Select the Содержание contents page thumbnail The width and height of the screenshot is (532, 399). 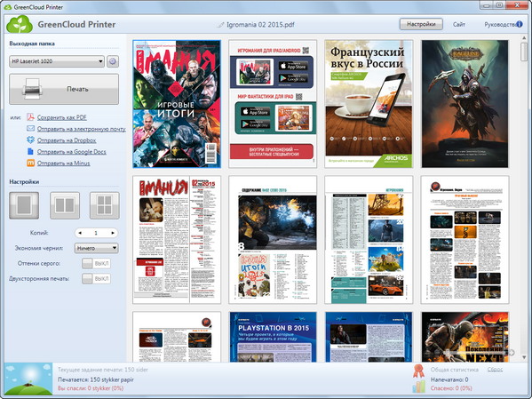pyautogui.click(x=273, y=240)
